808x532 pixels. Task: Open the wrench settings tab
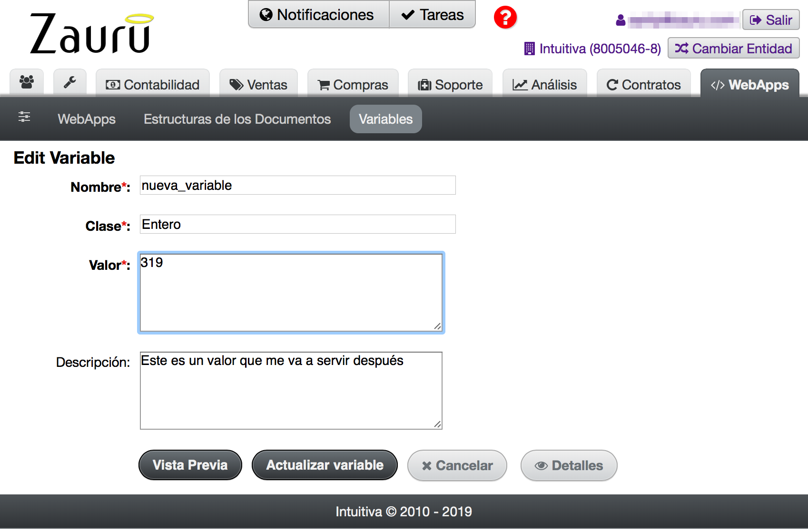[70, 83]
